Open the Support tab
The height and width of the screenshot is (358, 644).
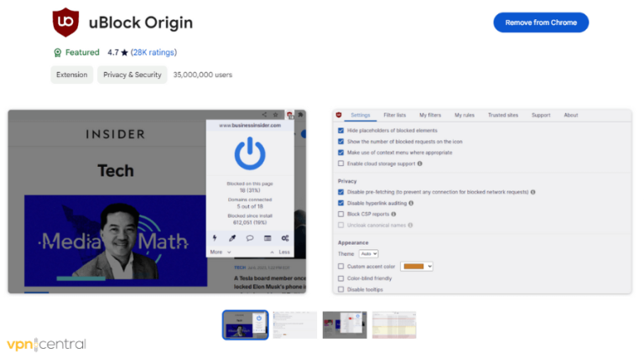pyautogui.click(x=541, y=116)
